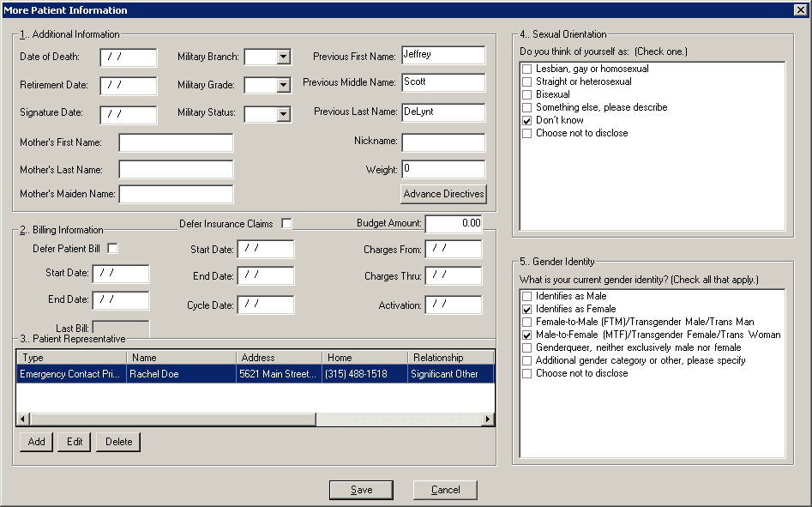Open the Military Status dropdown

click(283, 114)
